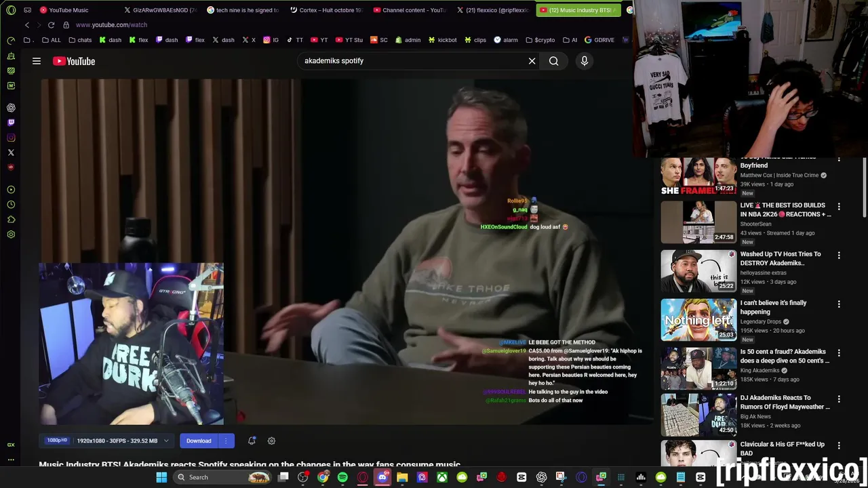Open the sidebar extensions cube icon
This screenshot has width=868, height=488.
(x=11, y=220)
